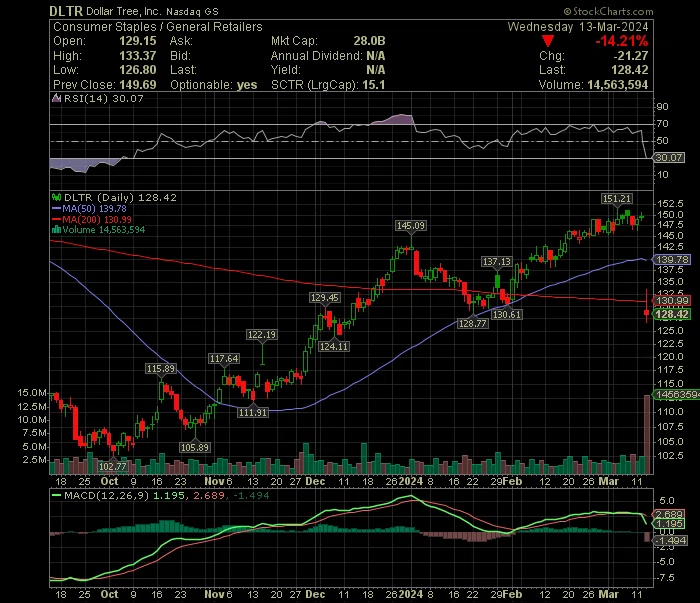700x603 pixels.
Task: Click the latest red candlestick near 128.42
Action: point(647,314)
